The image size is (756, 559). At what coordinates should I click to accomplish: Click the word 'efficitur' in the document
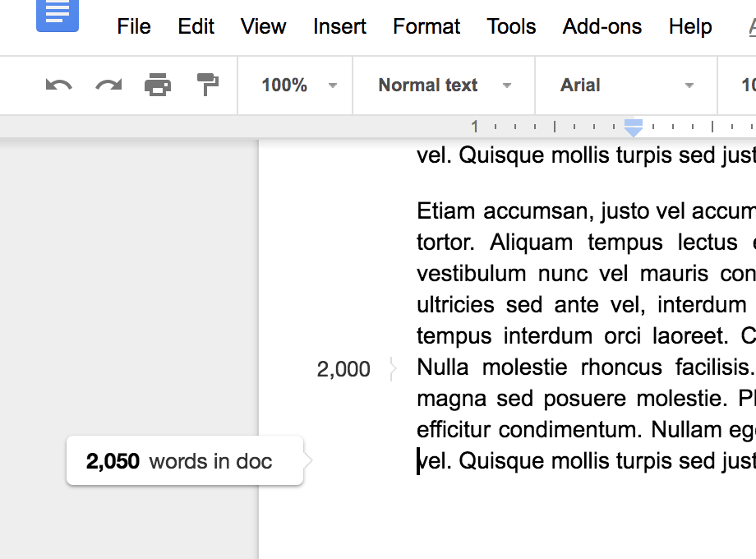click(454, 430)
